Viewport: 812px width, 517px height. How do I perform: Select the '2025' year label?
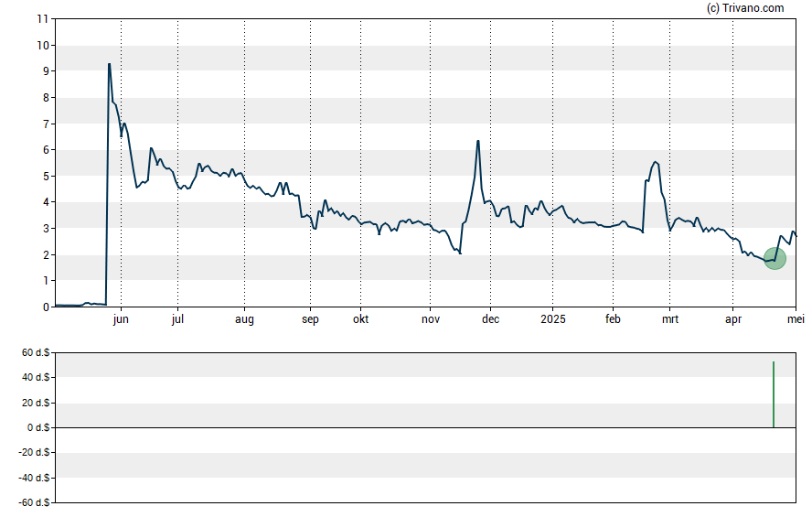point(552,319)
